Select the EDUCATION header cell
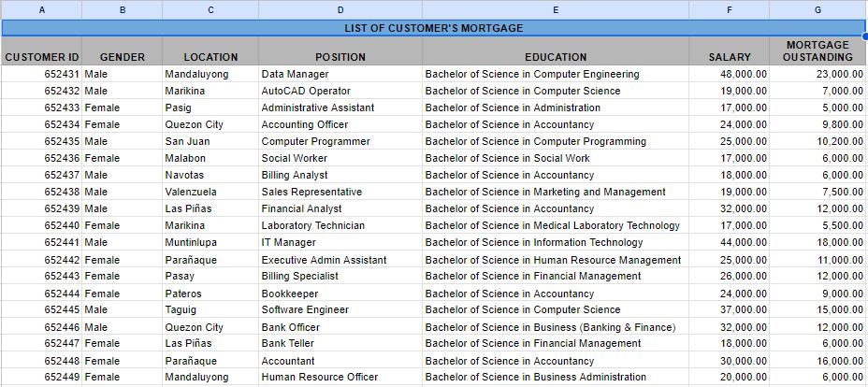The image size is (868, 387). [556, 50]
